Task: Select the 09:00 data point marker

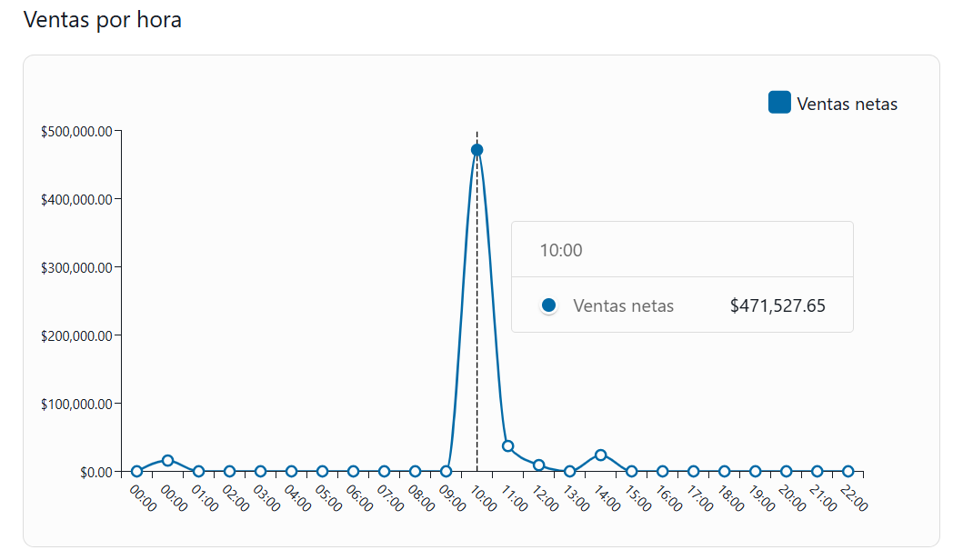Action: 446,472
